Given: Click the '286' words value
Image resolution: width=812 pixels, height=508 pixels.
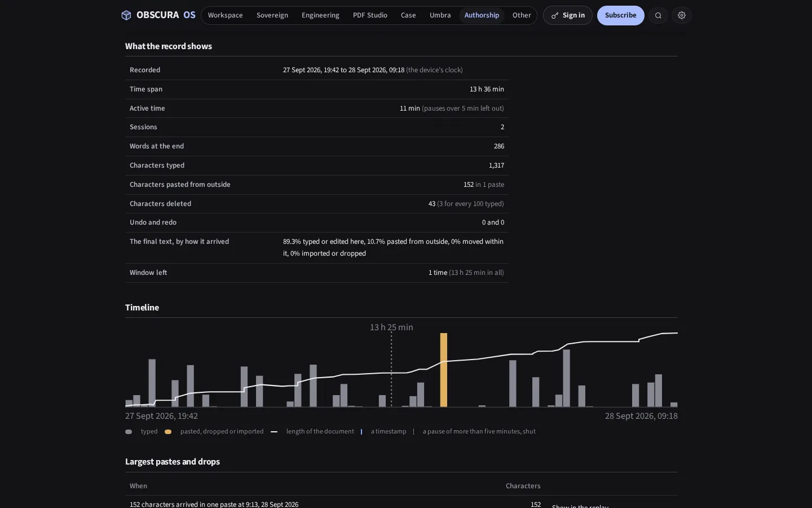Looking at the screenshot, I should coord(499,146).
